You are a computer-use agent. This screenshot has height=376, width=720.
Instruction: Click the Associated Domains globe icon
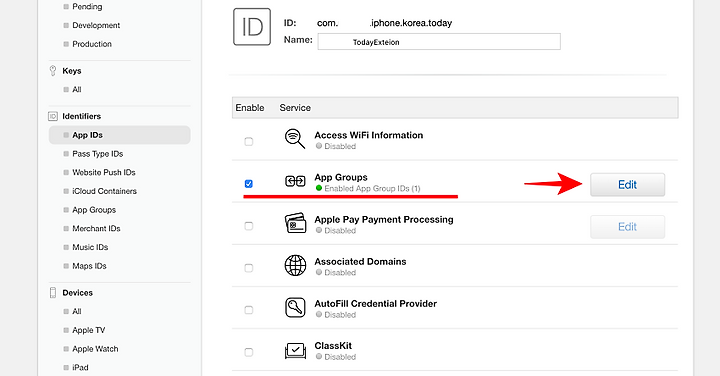[295, 265]
